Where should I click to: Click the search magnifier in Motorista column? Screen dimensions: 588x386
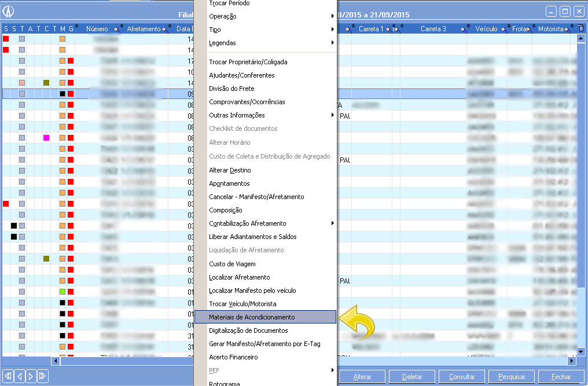click(568, 29)
